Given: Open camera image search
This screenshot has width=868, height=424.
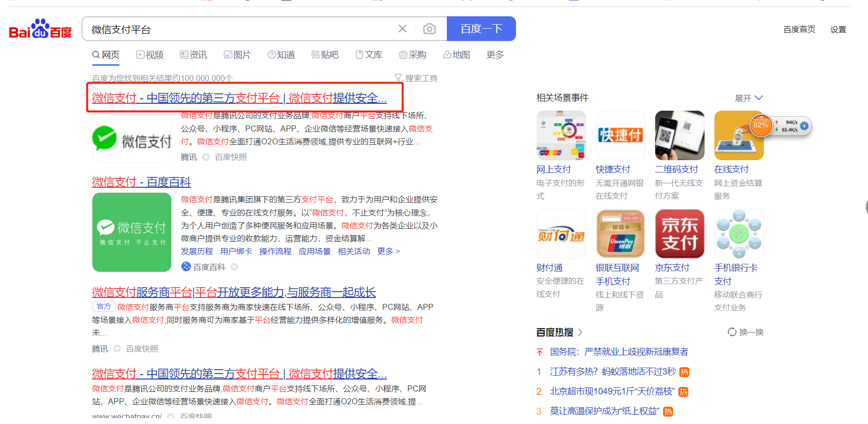Looking at the screenshot, I should tap(430, 29).
